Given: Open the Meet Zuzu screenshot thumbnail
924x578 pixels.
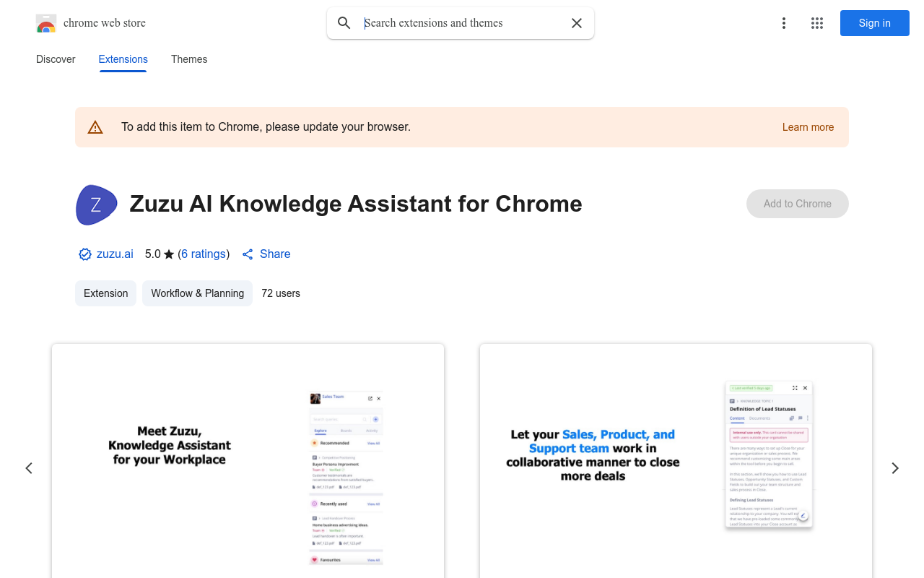Looking at the screenshot, I should 248,461.
